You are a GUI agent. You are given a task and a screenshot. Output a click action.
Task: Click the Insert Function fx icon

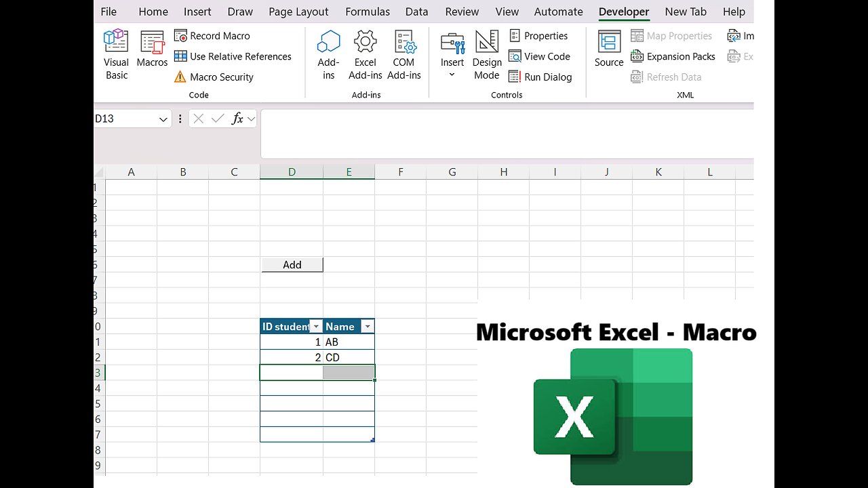(x=237, y=119)
